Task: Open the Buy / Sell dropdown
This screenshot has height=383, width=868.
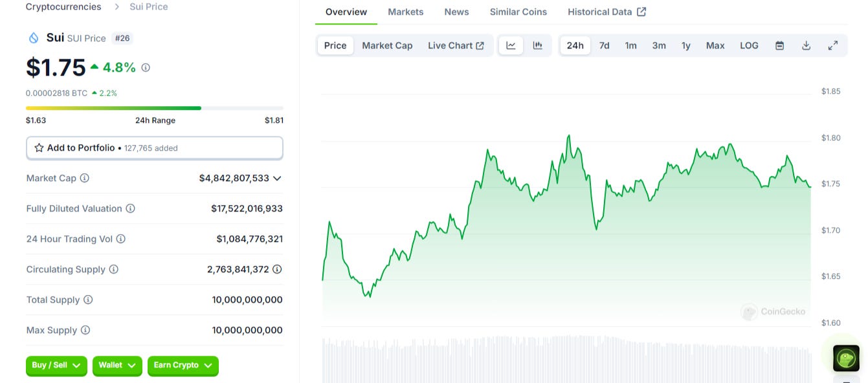Action: tap(56, 366)
